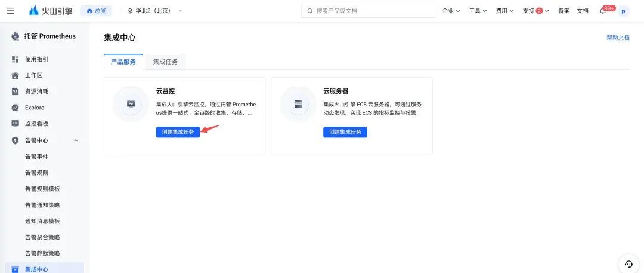Image resolution: width=644 pixels, height=273 pixels.
Task: Click the 云服务器 card icon
Action: 298,104
